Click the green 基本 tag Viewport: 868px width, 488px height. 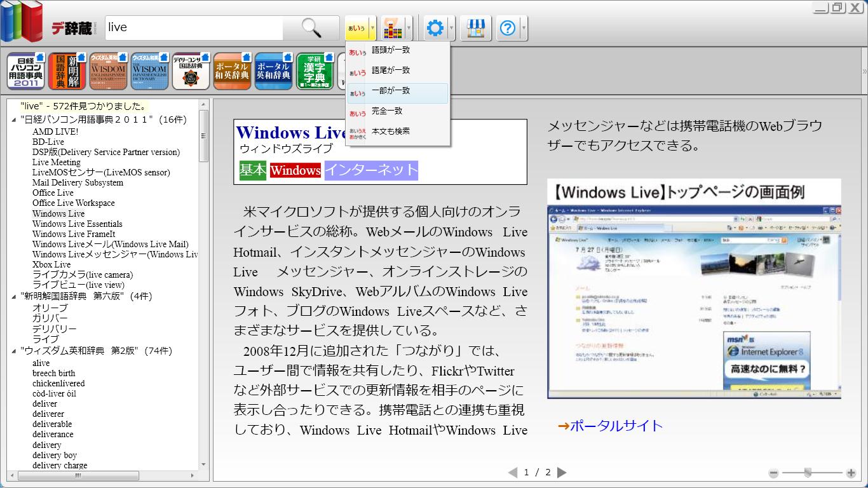point(253,170)
